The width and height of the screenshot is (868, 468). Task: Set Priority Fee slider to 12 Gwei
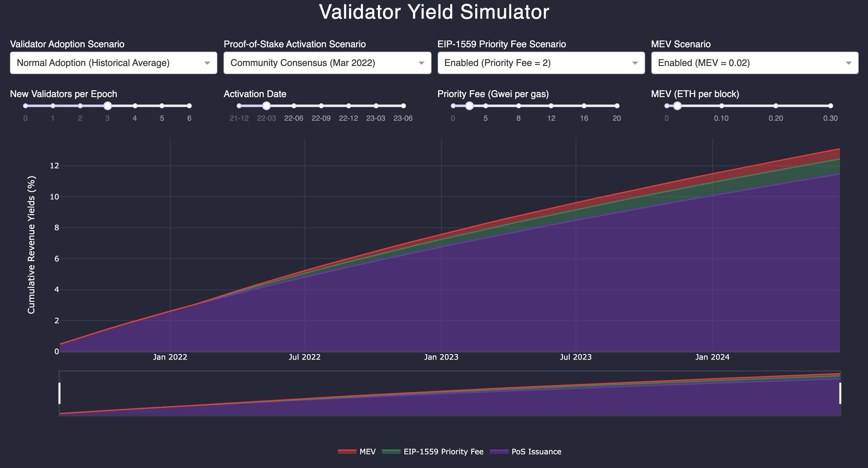click(x=551, y=106)
